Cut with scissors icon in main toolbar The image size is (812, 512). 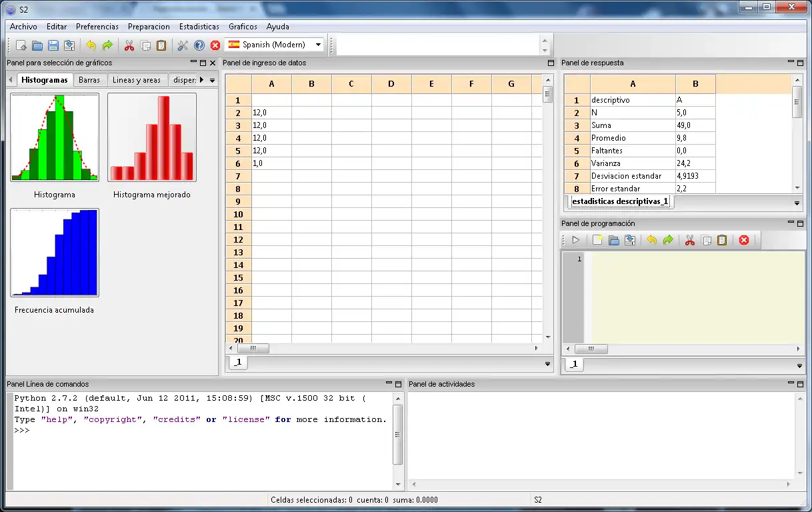coord(129,45)
